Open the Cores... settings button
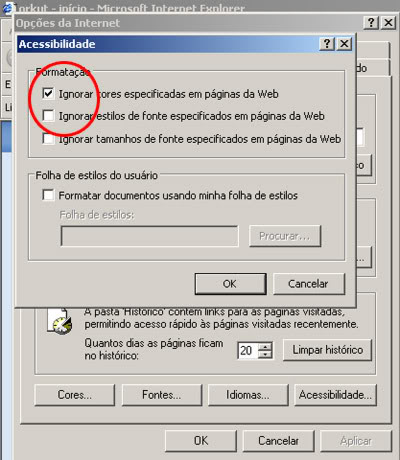 tap(75, 395)
